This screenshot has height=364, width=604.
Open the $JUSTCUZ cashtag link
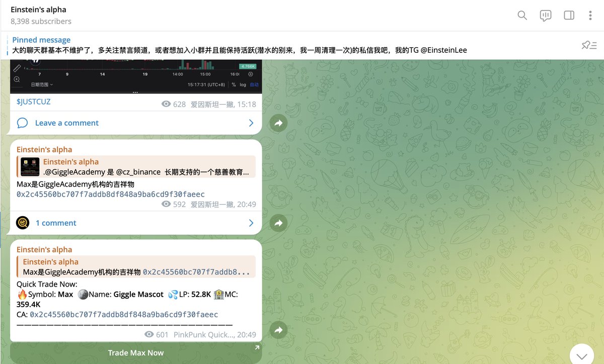coord(33,102)
